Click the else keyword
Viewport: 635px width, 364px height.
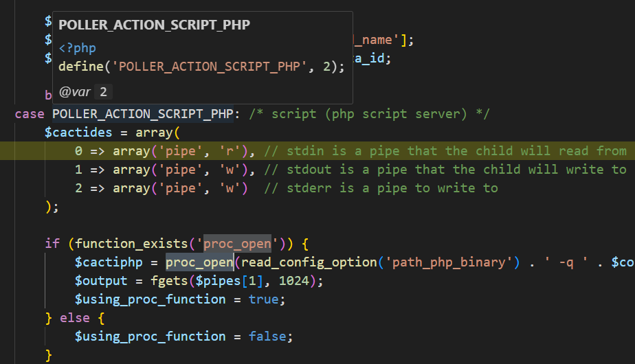(74, 318)
